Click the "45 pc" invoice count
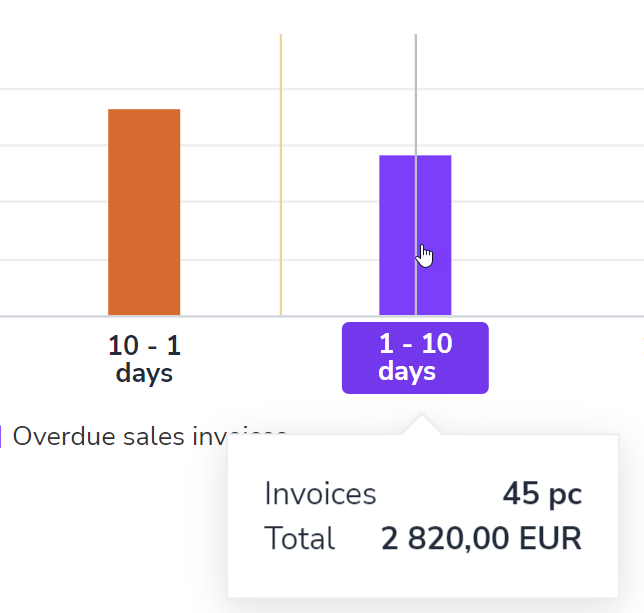 [x=541, y=493]
